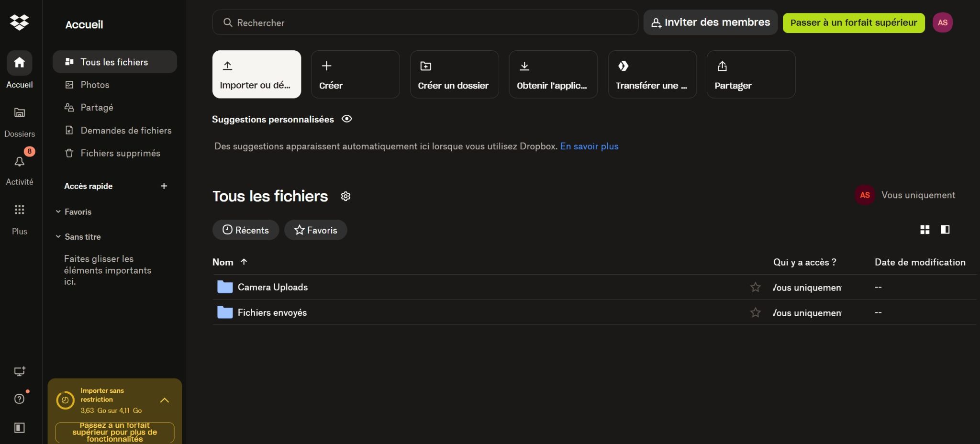Toggle visibility of Suggestions personnalisées
The width and height of the screenshot is (980, 444).
346,119
